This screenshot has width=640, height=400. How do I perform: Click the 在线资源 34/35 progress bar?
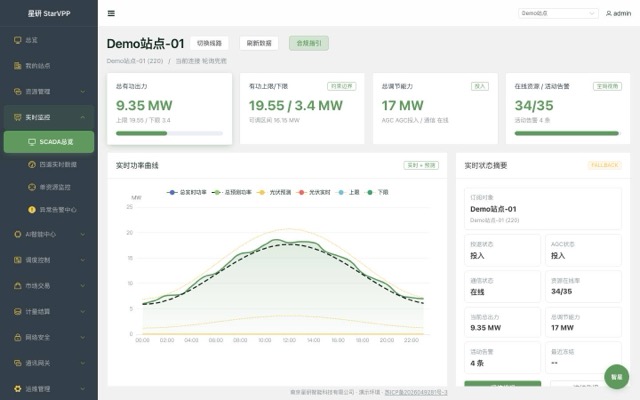(x=567, y=133)
